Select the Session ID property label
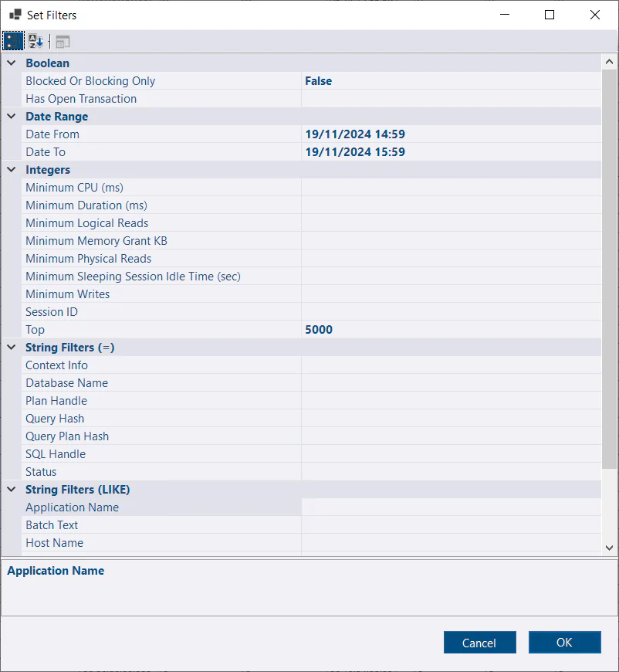 coord(52,311)
